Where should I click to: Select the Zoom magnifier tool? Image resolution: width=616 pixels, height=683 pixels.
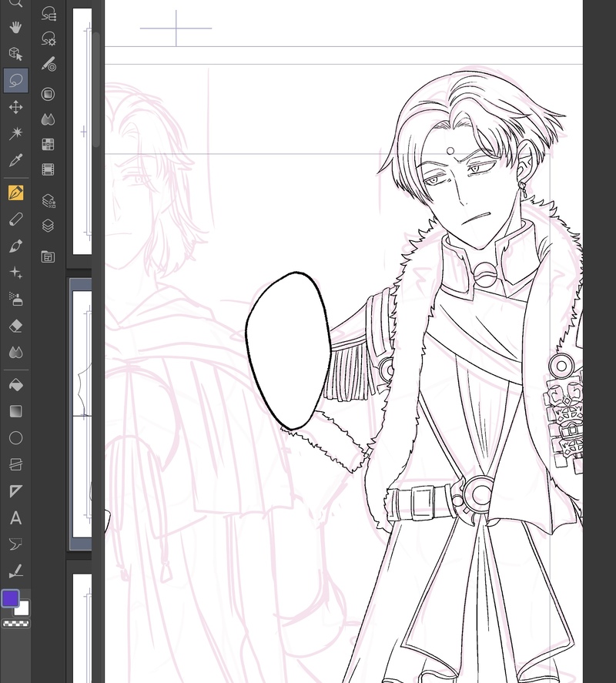[x=15, y=3]
